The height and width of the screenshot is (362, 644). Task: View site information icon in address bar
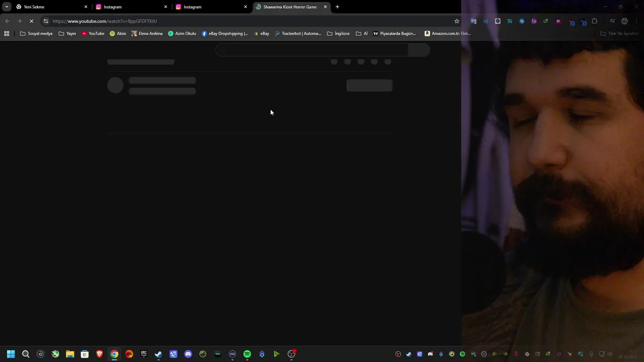point(46,21)
